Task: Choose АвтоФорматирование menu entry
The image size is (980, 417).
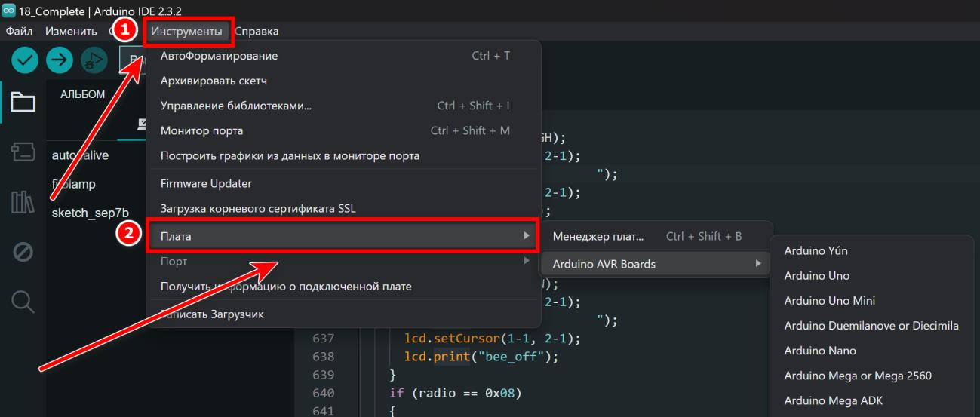Action: [x=343, y=56]
